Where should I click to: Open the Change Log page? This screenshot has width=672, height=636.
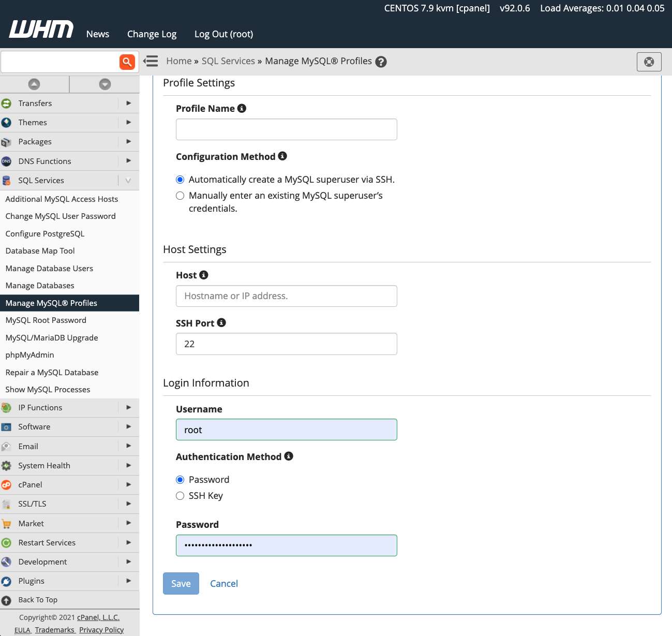coord(152,34)
